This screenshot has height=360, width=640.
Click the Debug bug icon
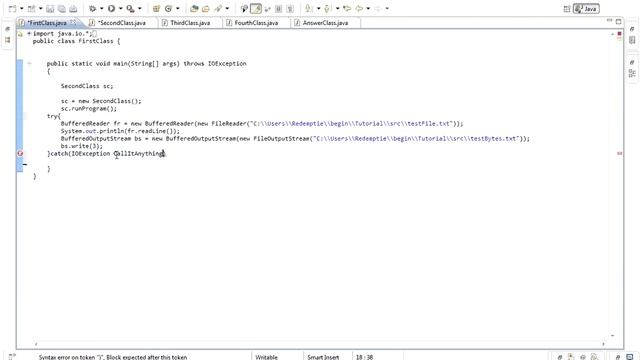(93, 9)
